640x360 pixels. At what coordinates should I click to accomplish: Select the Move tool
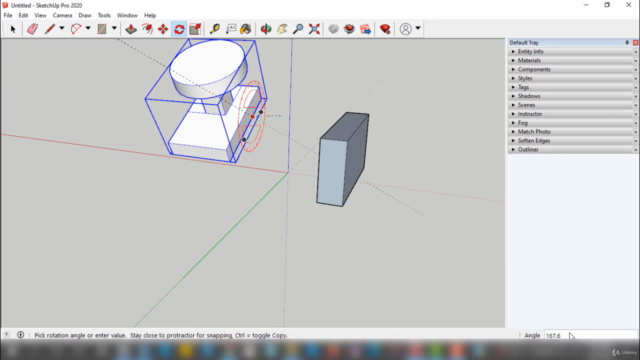[x=163, y=29]
